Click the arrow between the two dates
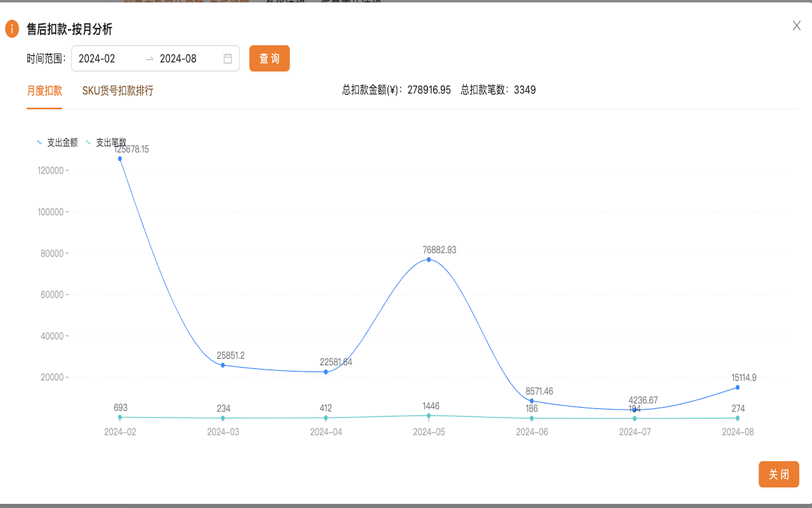 coord(150,58)
